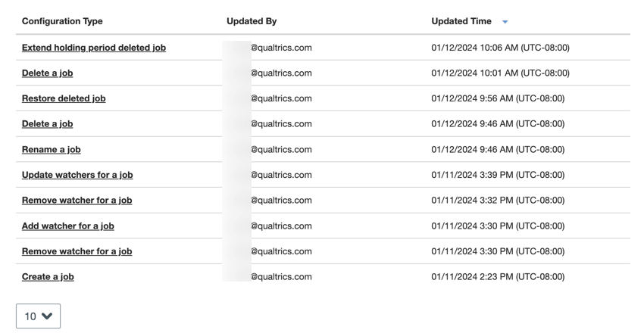Click the 01/11/2024 2:23 PM timestamp
Viewport: 644px width, 333px height.
(498, 277)
